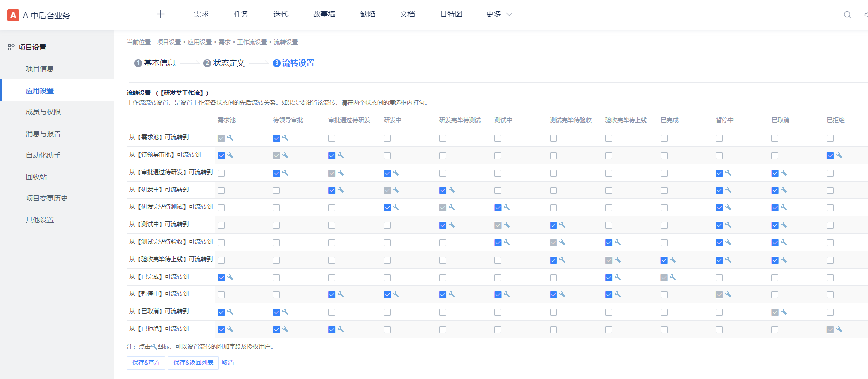Check 审批通过待研发 to 需求池 transition
This screenshot has height=379, width=868.
(x=221, y=173)
